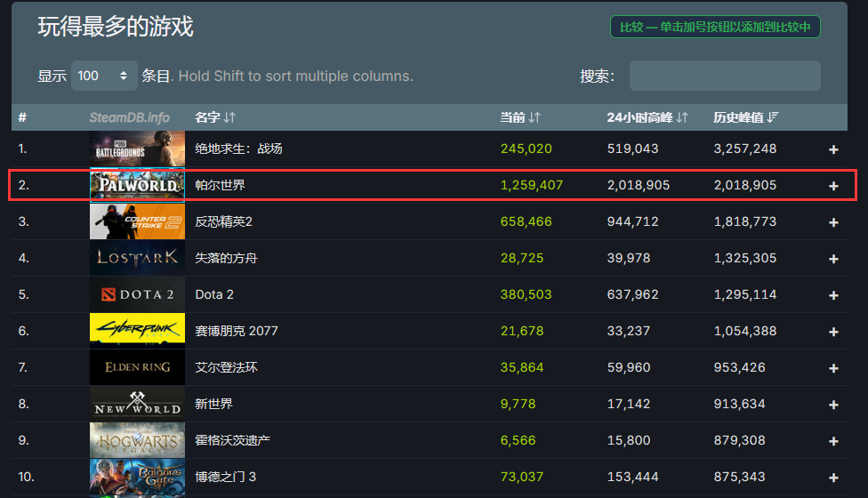The height and width of the screenshot is (498, 868).
Task: Open the Dota 2 name link
Action: coord(214,295)
